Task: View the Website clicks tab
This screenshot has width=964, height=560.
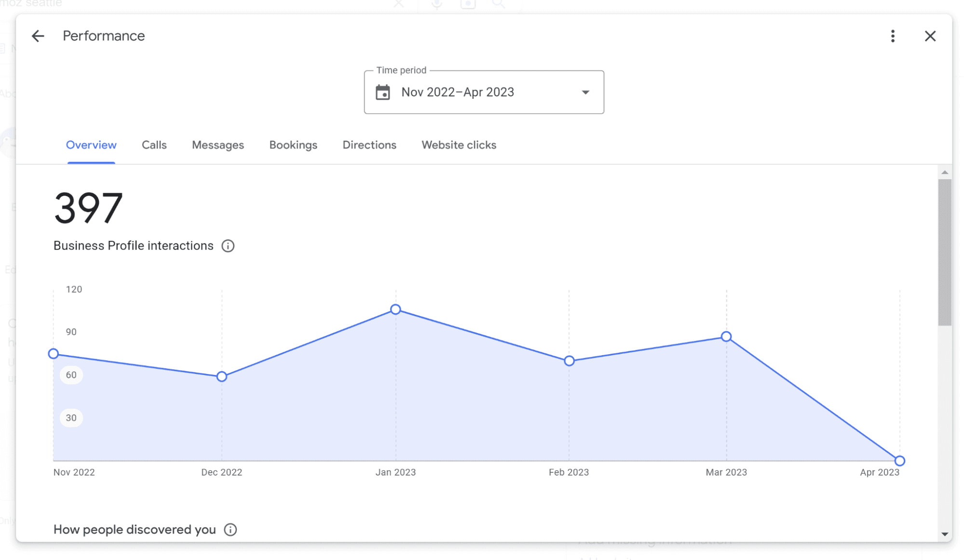Action: (458, 145)
